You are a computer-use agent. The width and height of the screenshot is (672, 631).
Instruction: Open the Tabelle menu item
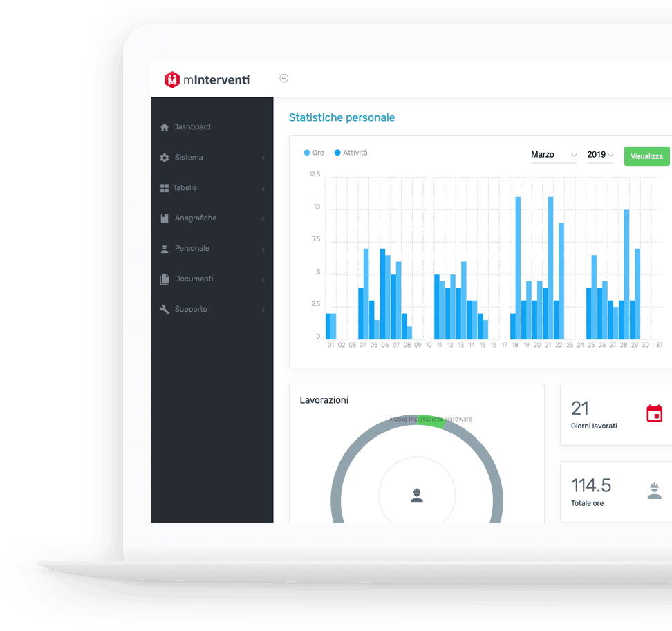pos(212,188)
